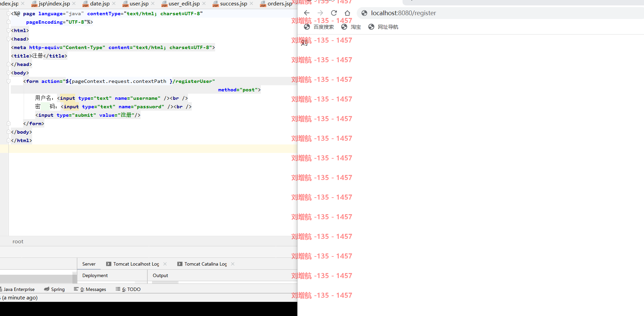Collapse the <form> tag fold marker
The width and height of the screenshot is (644, 316).
tap(8, 81)
